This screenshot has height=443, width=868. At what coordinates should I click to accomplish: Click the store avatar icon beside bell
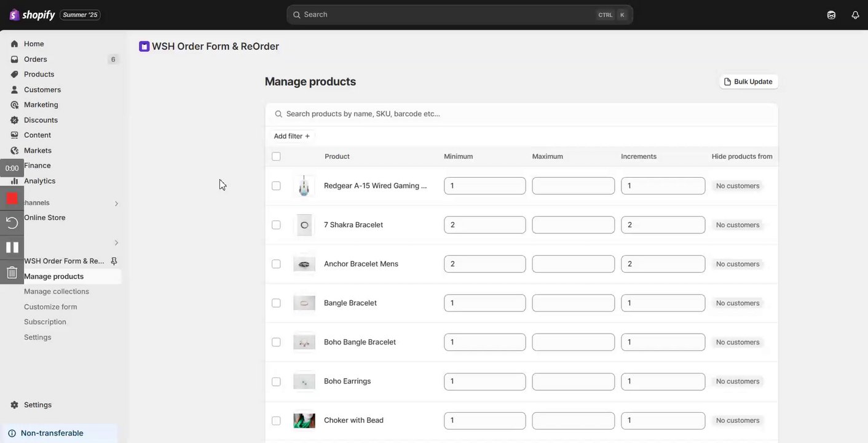point(831,15)
